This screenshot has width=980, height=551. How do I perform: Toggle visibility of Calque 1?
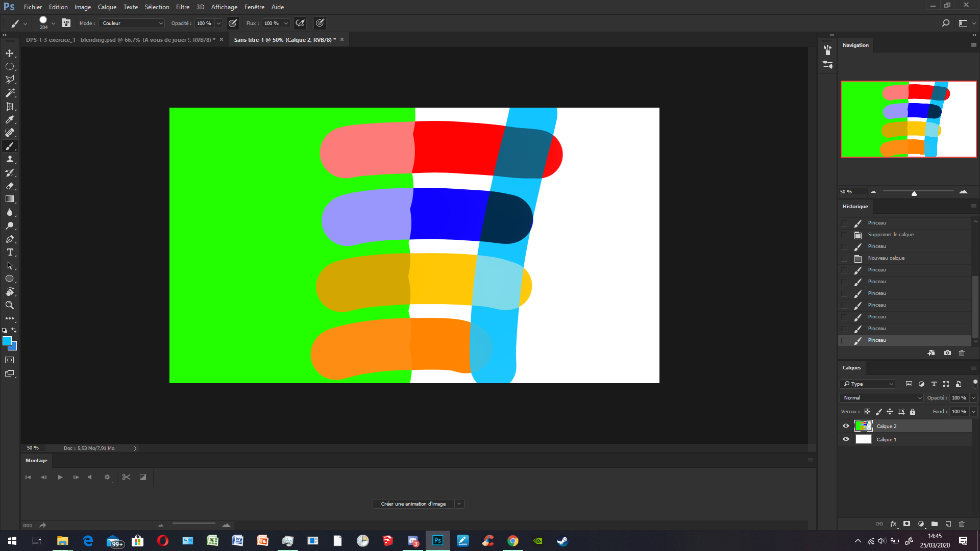click(x=846, y=439)
